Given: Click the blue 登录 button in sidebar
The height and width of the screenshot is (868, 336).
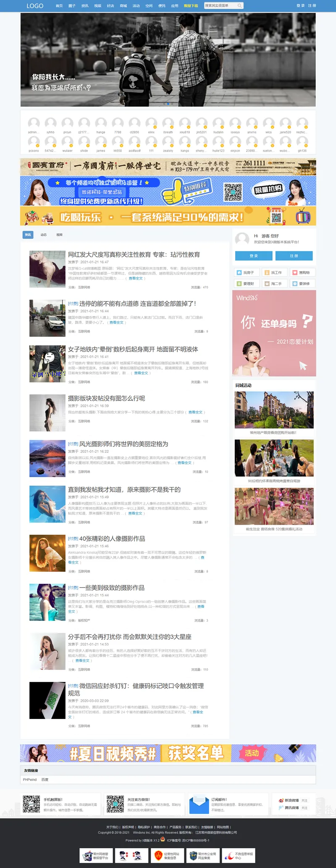Looking at the screenshot, I should [254, 256].
